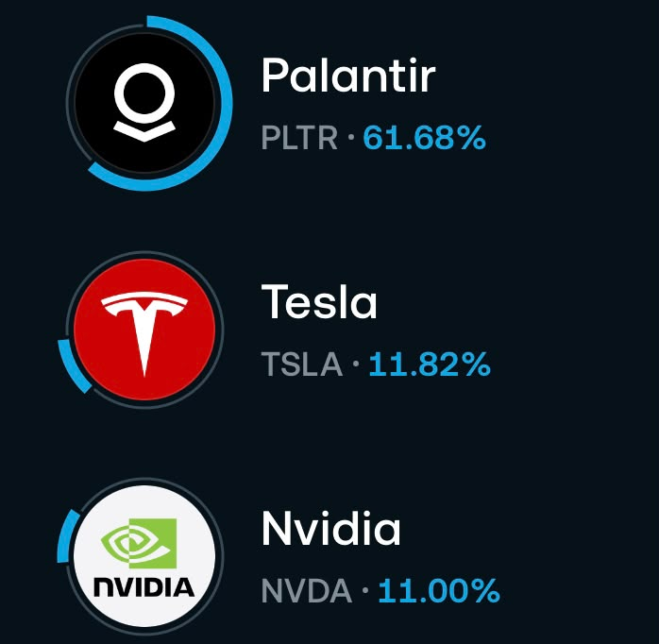Image resolution: width=659 pixels, height=644 pixels.
Task: Open the Tesla holding name
Action: pyautogui.click(x=319, y=301)
